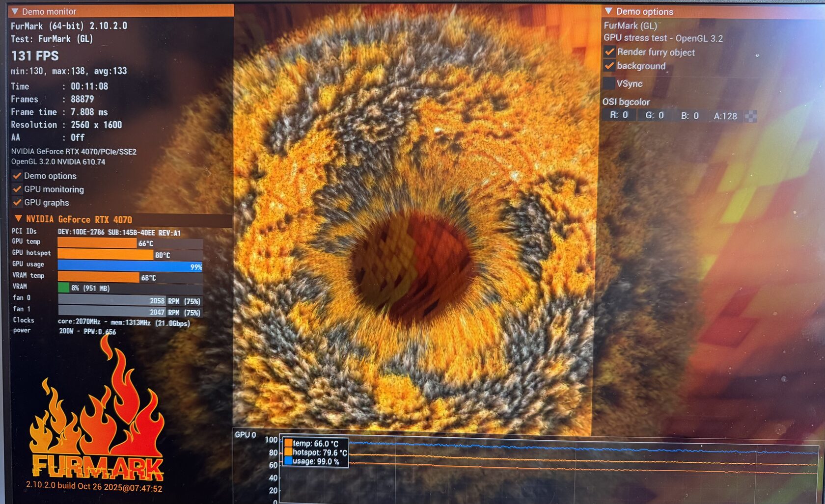Collapse the Demo monitor panel
Viewport: 825px width, 504px height.
coord(15,11)
